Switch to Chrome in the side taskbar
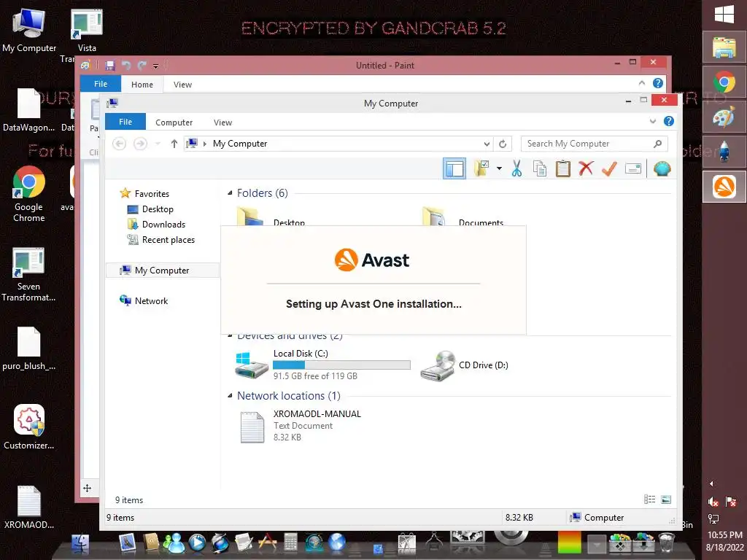Screen dimensions: 747x560 724,82
